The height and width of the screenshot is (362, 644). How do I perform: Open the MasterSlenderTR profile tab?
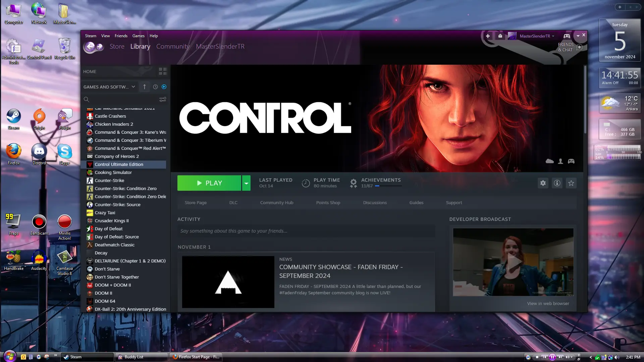220,47
